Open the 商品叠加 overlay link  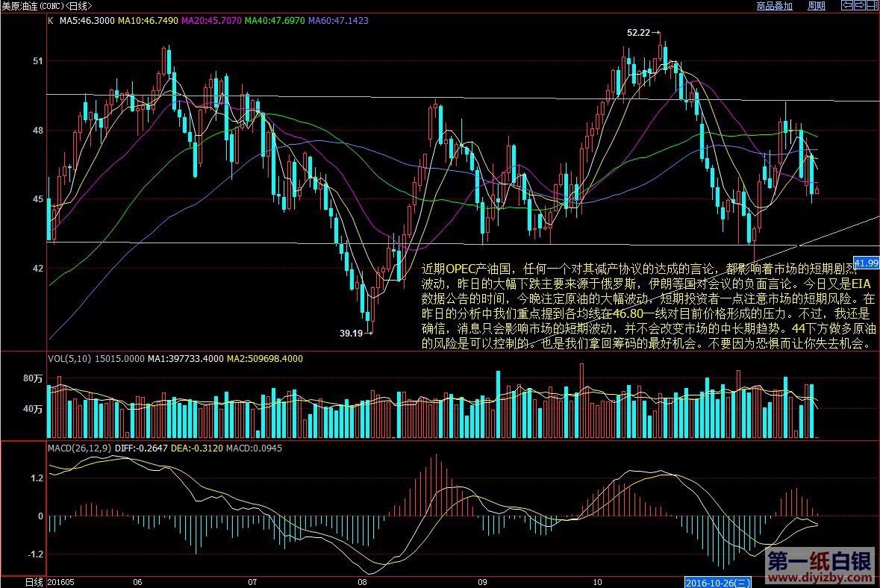coord(774,6)
